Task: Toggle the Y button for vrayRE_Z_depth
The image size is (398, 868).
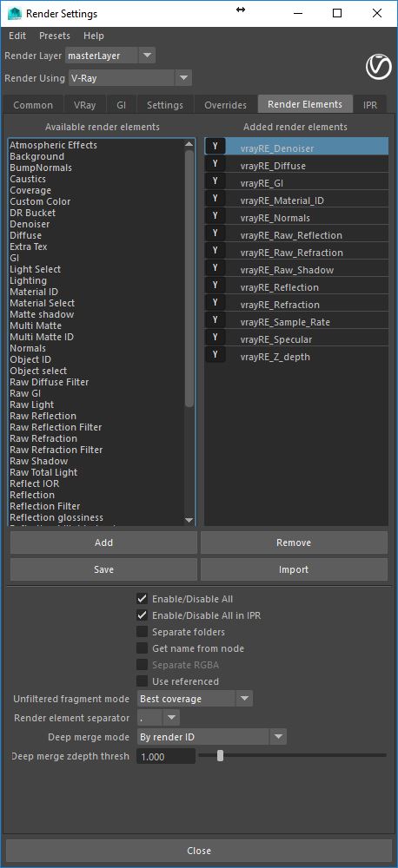Action: coord(215,355)
